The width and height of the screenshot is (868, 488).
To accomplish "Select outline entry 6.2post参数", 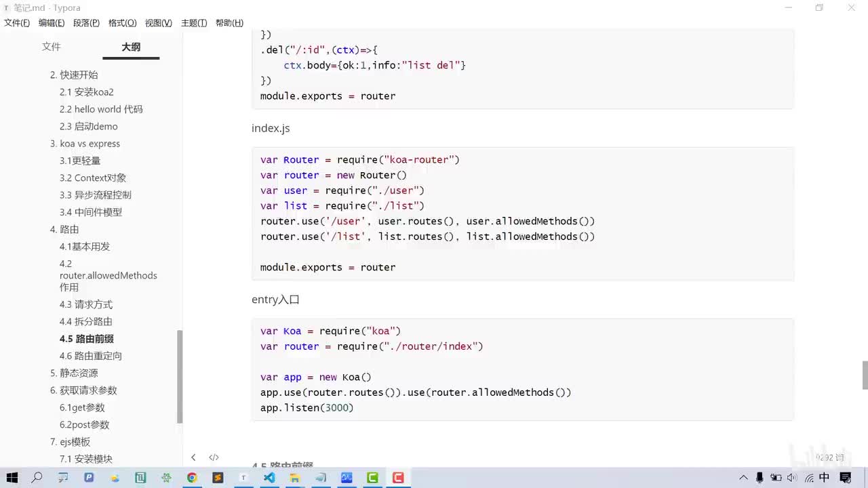I will point(85,425).
